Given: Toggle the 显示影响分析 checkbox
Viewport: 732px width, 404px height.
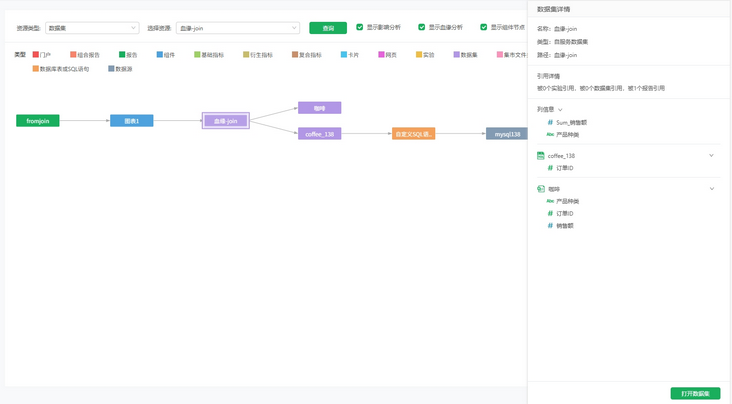Looking at the screenshot, I should coord(360,27).
